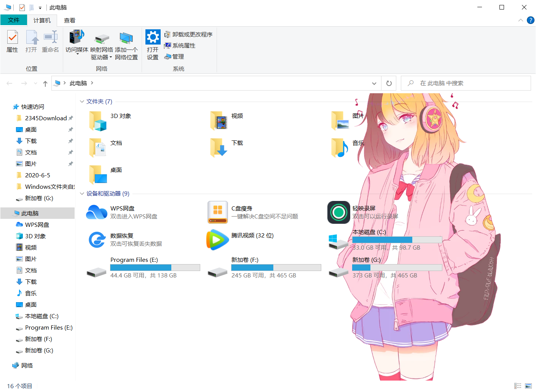Open the 属性 (Properties) icon in ribbon
The image size is (536, 392).
point(13,42)
